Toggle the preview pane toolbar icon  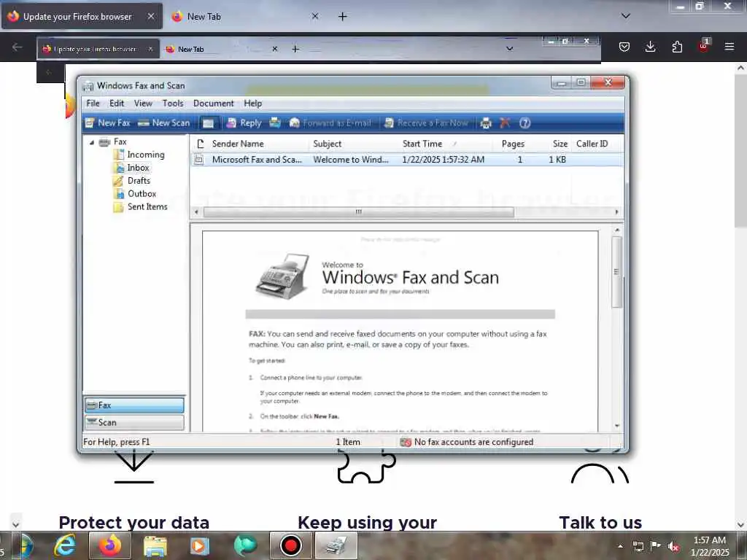tap(208, 122)
